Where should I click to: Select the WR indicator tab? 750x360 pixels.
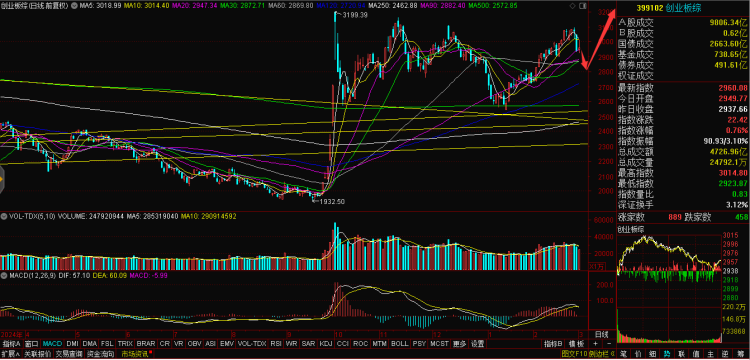point(291,344)
